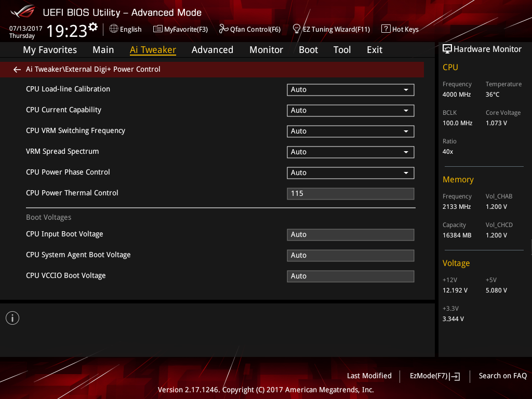Click the ROG logo
The image size is (532, 399).
click(22, 12)
